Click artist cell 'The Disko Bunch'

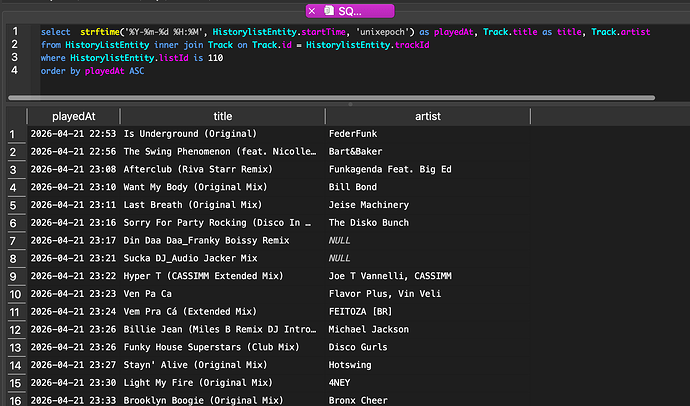point(428,223)
